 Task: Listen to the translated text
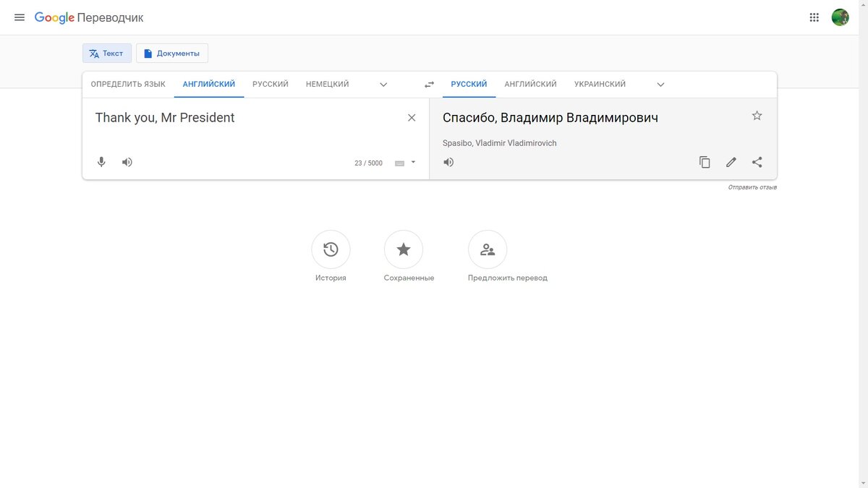(x=448, y=162)
